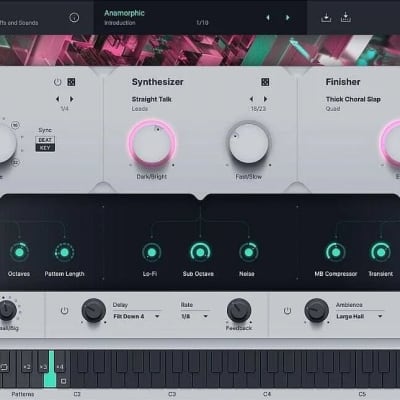This screenshot has height=400, width=400.
Task: Click the small square icon below +4 key
Action: [x=63, y=381]
